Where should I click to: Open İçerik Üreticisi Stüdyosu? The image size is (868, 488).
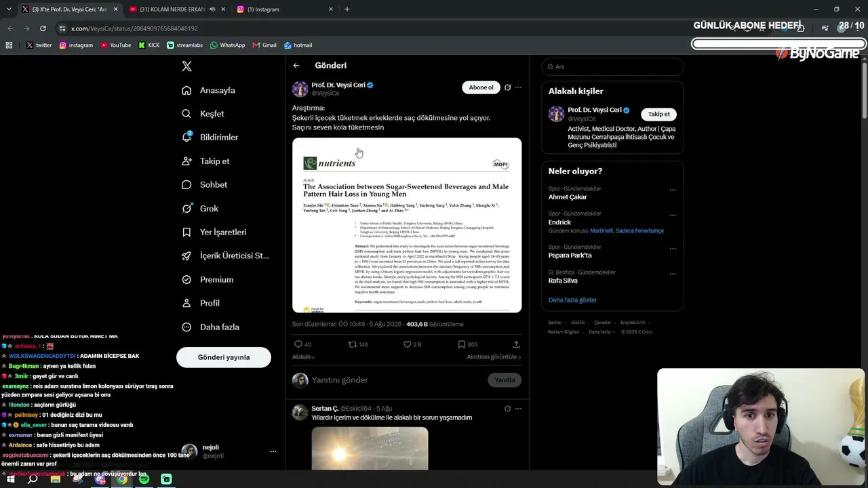click(225, 256)
